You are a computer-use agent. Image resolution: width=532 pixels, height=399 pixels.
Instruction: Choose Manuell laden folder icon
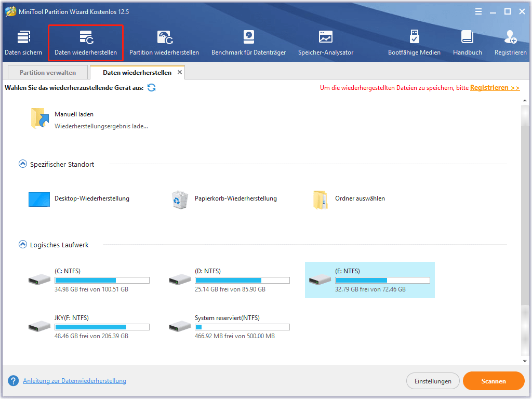click(x=39, y=118)
